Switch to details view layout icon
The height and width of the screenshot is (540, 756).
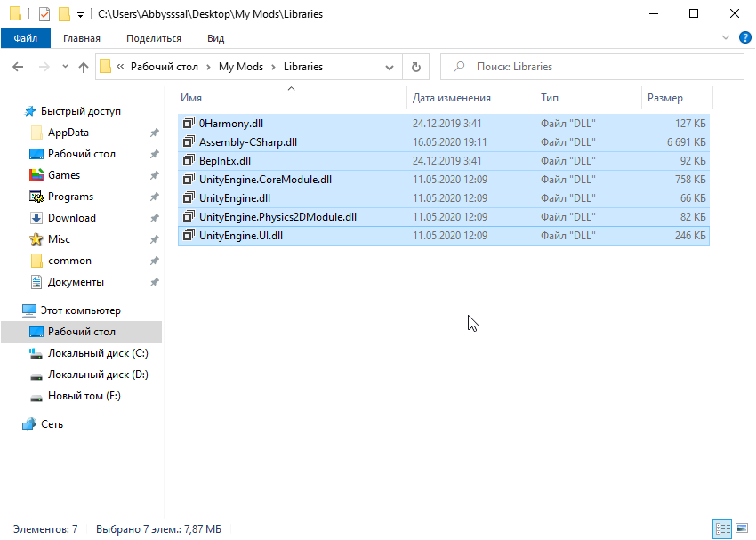pyautogui.click(x=722, y=529)
